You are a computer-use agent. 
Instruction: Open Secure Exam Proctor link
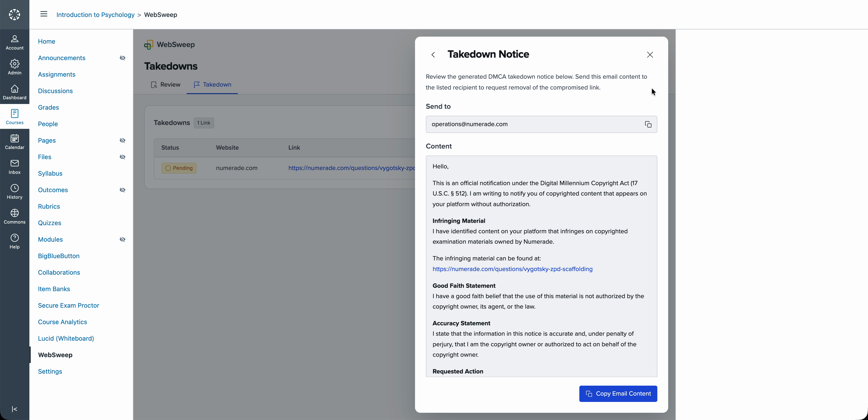tap(68, 306)
